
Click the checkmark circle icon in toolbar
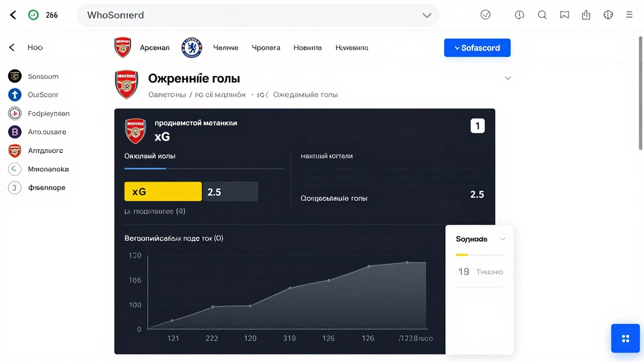pyautogui.click(x=486, y=15)
